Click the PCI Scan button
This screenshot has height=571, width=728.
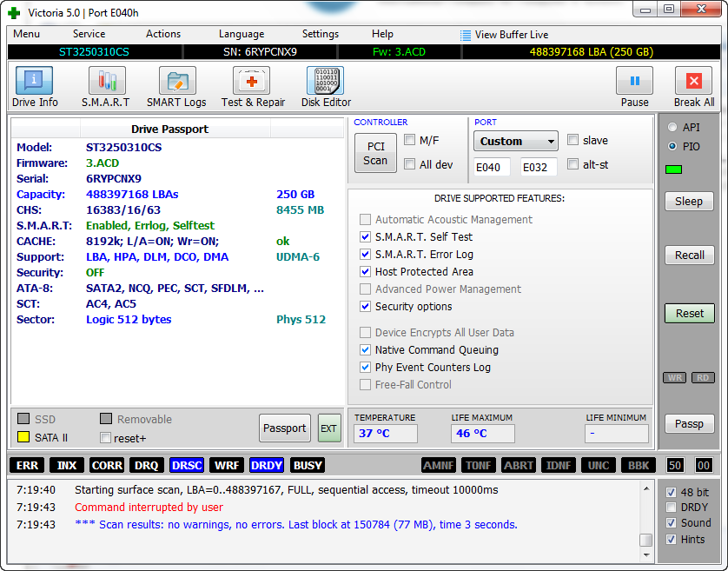(x=375, y=153)
